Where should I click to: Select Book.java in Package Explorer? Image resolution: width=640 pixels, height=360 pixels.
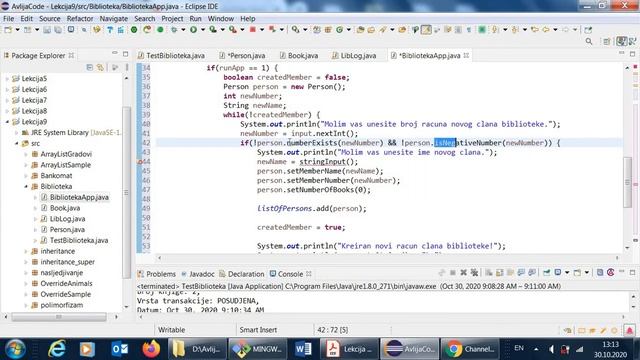[x=64, y=208]
